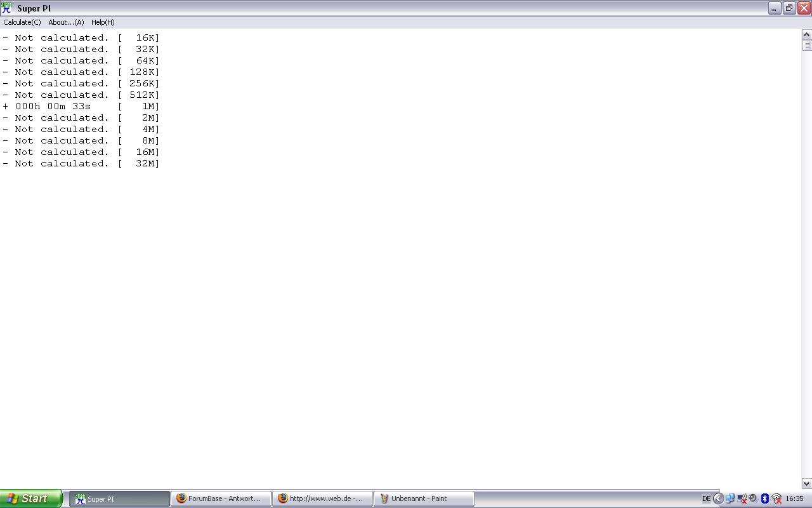Viewport: 812px width, 508px height.
Task: Click the 64K not calculated row
Action: click(81, 60)
